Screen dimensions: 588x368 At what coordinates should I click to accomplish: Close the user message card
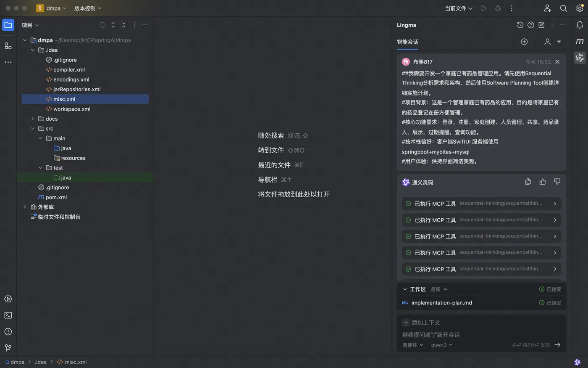[x=557, y=62]
